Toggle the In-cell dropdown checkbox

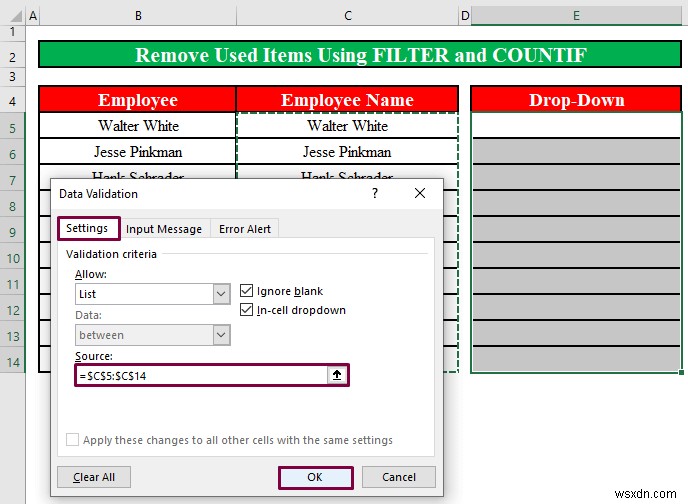coord(247,310)
